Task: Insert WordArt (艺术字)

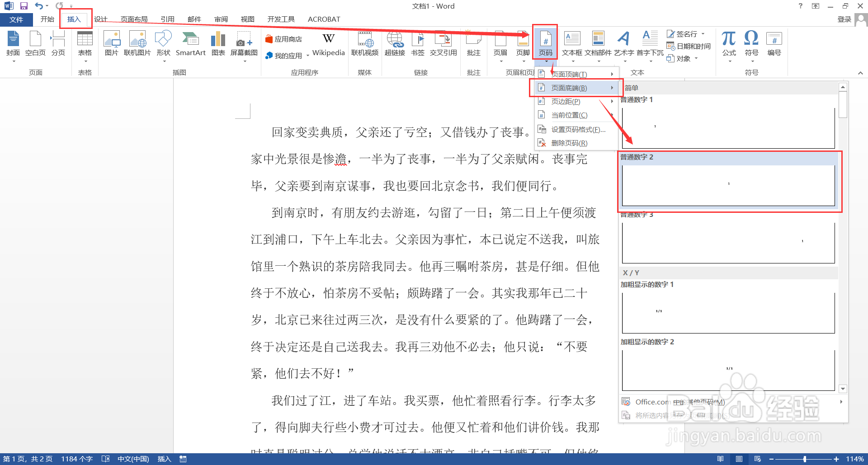Action: (624, 44)
